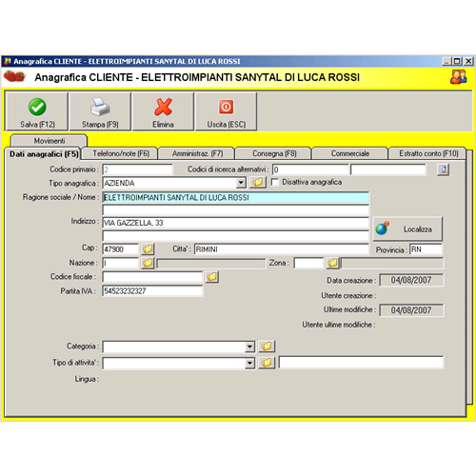Viewport: 476px width, 476px height.
Task: Click the Localizza button
Action: point(407,228)
